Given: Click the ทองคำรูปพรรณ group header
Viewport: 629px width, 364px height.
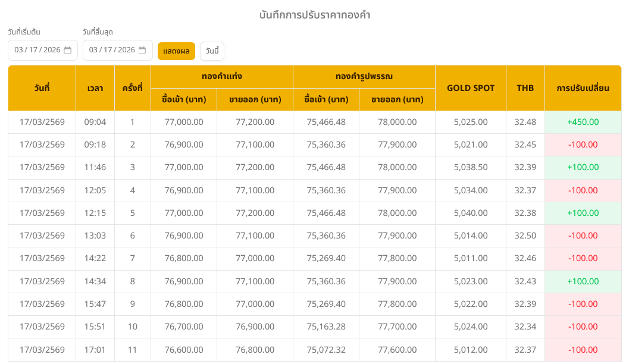Looking at the screenshot, I should (x=364, y=77).
